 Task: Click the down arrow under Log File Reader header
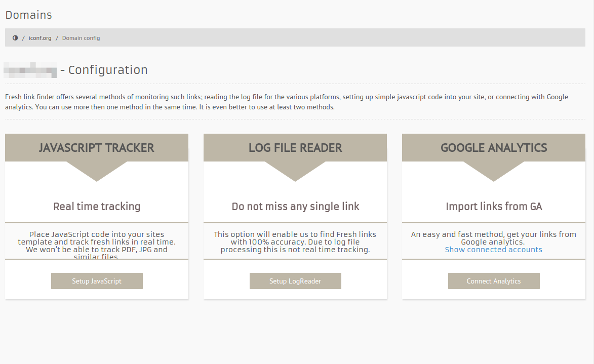(x=295, y=171)
